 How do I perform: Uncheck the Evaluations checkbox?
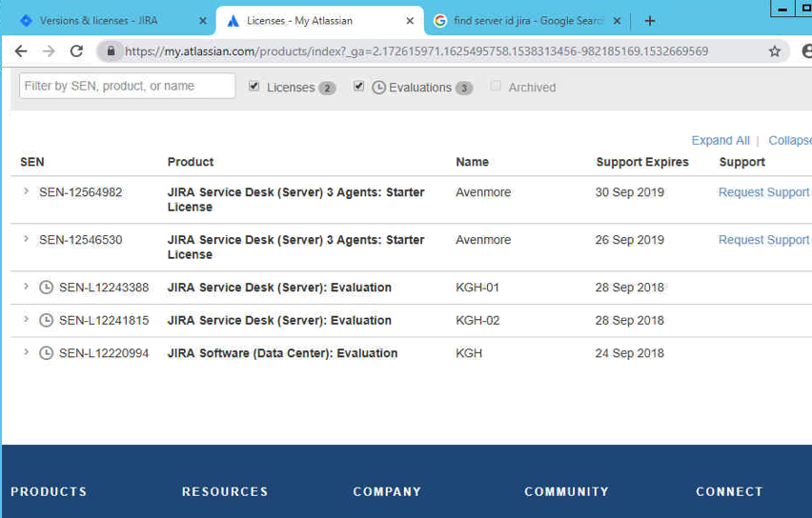pyautogui.click(x=358, y=86)
